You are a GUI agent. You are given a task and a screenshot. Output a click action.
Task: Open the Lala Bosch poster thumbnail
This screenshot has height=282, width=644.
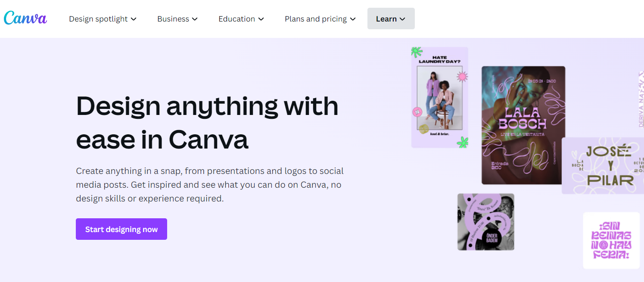click(523, 125)
